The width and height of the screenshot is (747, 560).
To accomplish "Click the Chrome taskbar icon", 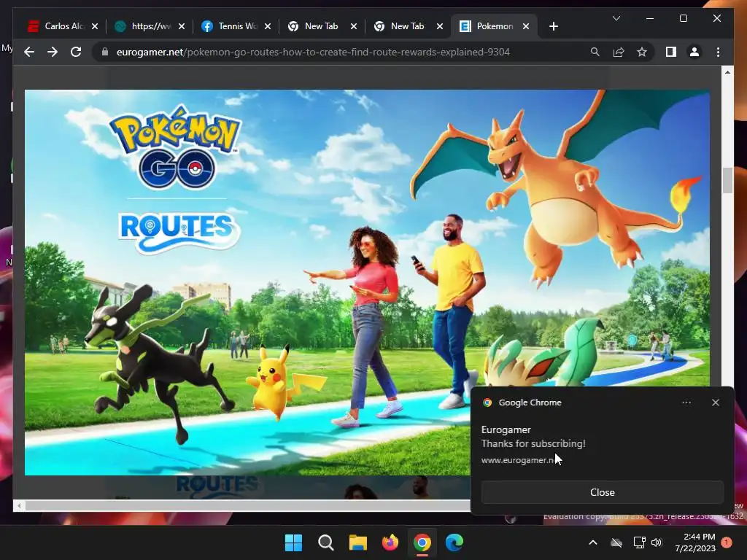I will click(422, 542).
